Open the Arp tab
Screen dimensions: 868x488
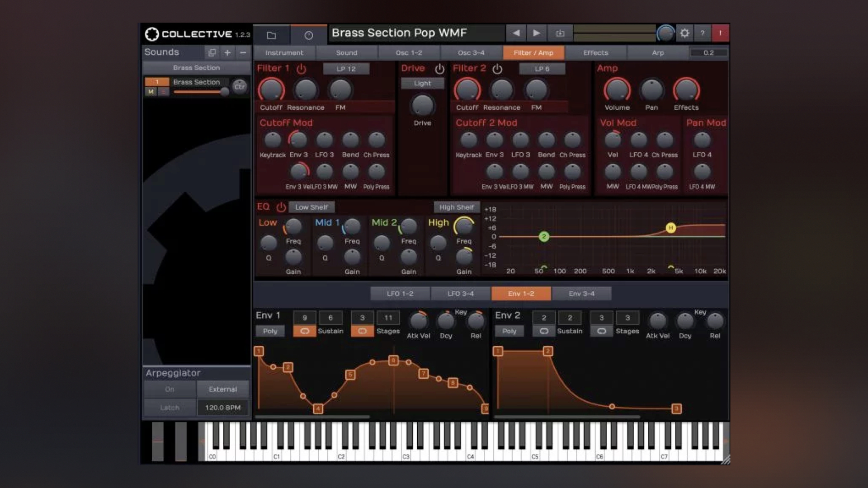point(658,53)
